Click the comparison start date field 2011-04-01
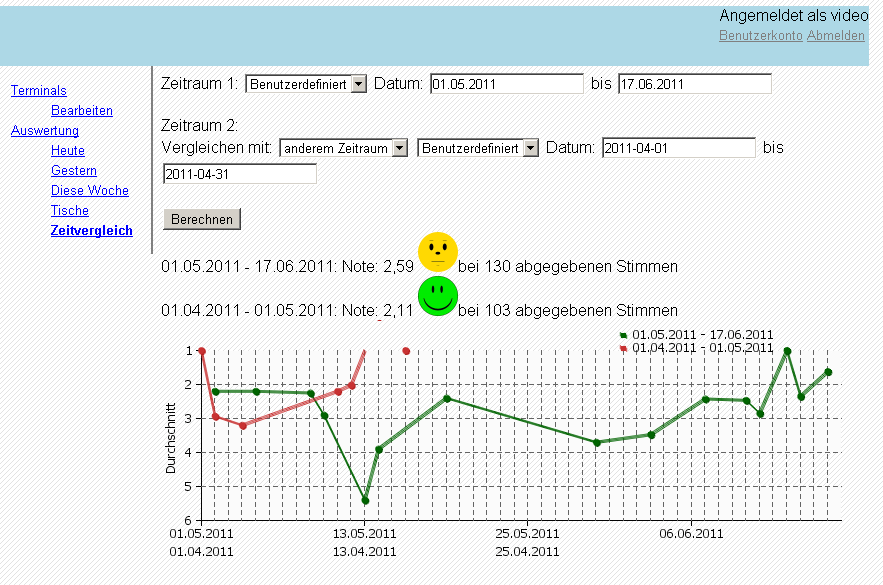This screenshot has height=585, width=883. click(x=679, y=148)
